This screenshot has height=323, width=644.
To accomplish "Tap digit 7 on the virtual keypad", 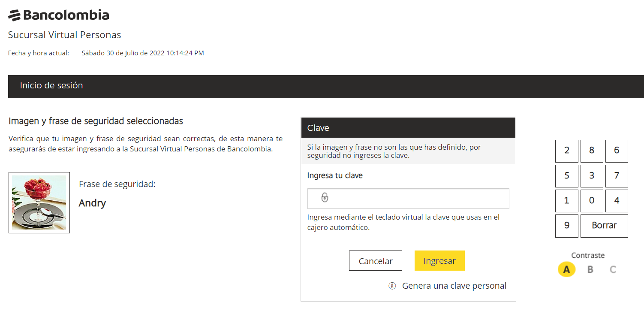I will point(617,176).
